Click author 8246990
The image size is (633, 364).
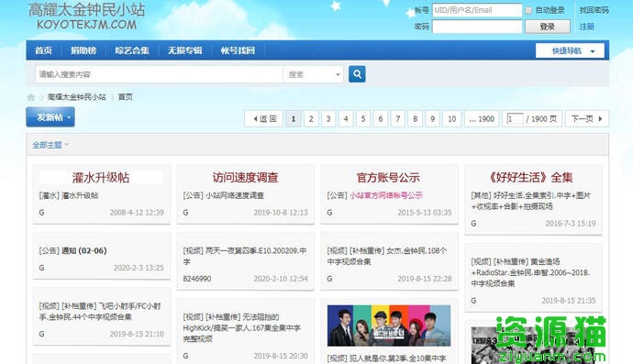coord(197,279)
